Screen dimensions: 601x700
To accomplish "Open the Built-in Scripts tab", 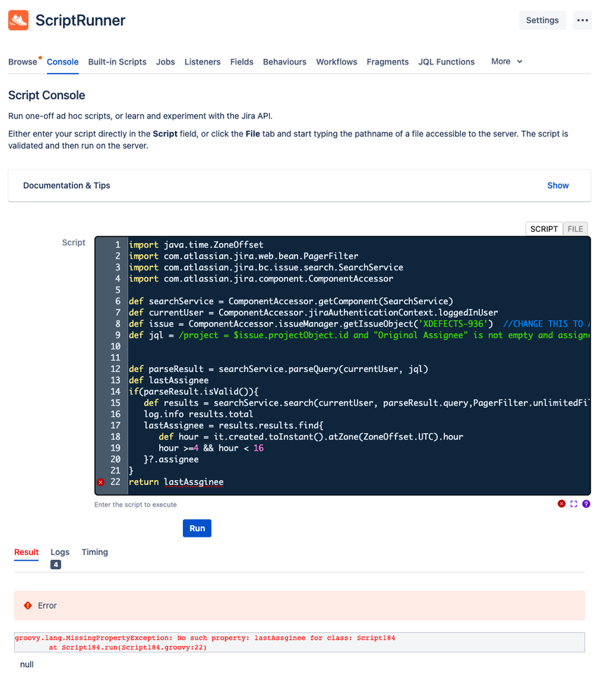I will point(118,62).
